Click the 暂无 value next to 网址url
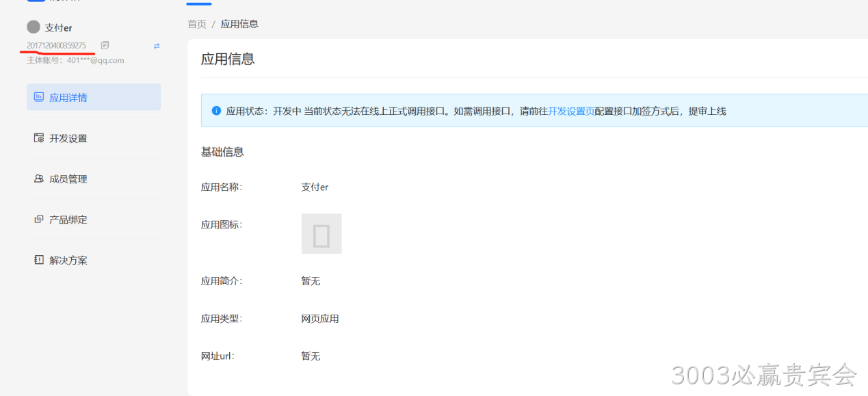The height and width of the screenshot is (396, 868). coord(311,356)
